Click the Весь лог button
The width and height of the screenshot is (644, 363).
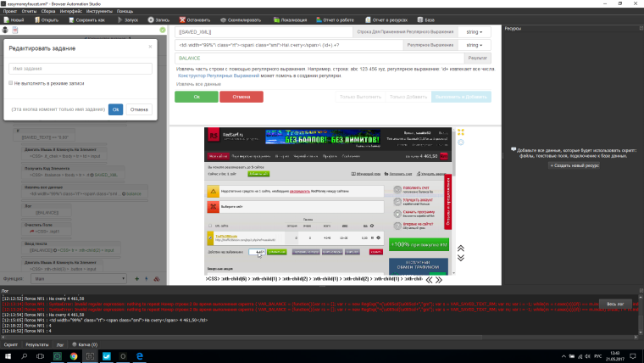613,303
